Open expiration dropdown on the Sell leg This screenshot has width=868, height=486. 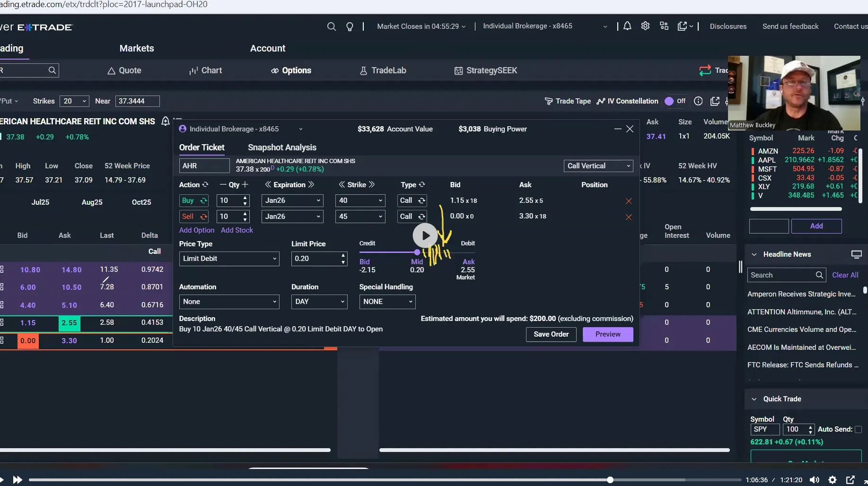pos(292,217)
